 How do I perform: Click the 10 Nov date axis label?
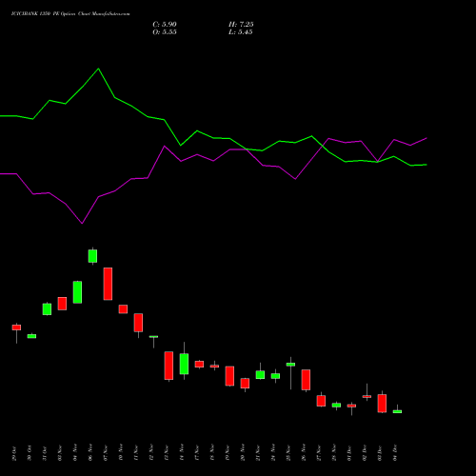tap(121, 453)
